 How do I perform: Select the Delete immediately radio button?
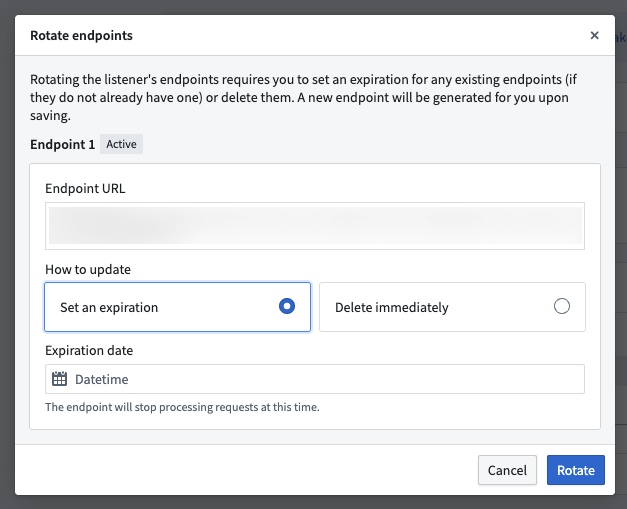[x=561, y=306]
